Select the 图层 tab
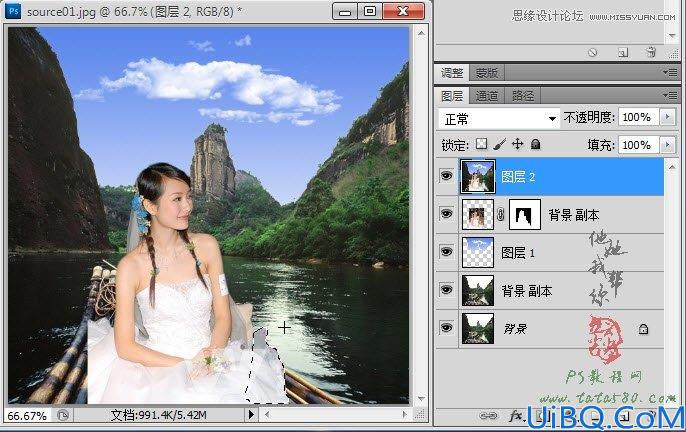 click(x=452, y=95)
